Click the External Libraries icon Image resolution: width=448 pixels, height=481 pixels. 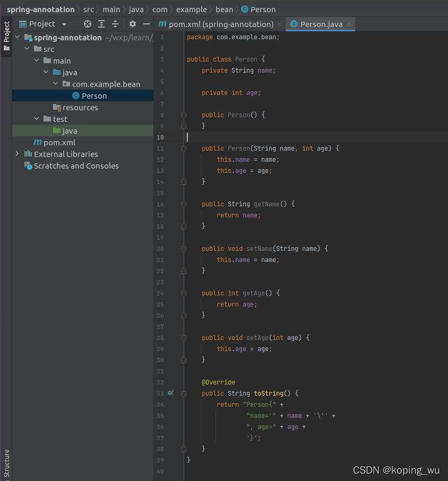pos(28,154)
